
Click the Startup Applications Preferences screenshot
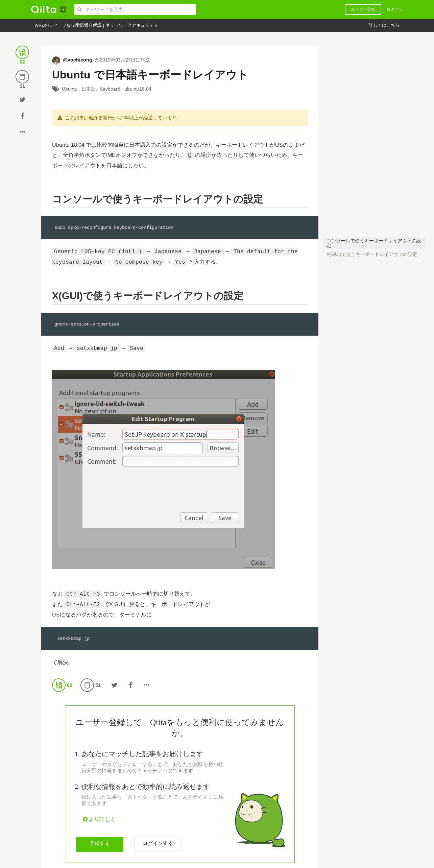pos(163,469)
